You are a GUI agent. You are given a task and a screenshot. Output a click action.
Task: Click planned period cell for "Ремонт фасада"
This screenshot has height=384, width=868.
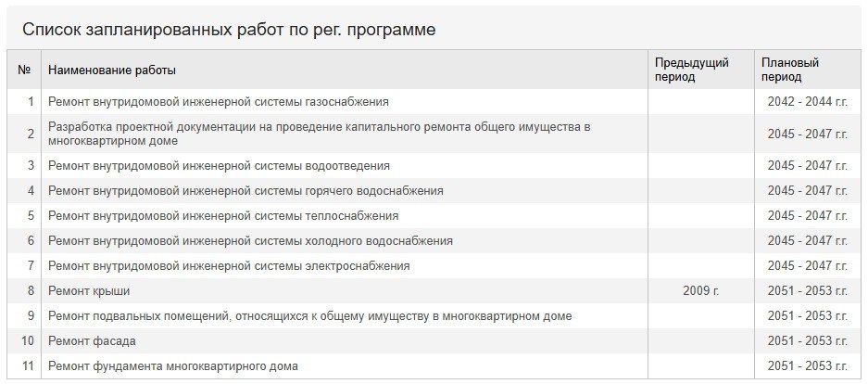click(807, 340)
